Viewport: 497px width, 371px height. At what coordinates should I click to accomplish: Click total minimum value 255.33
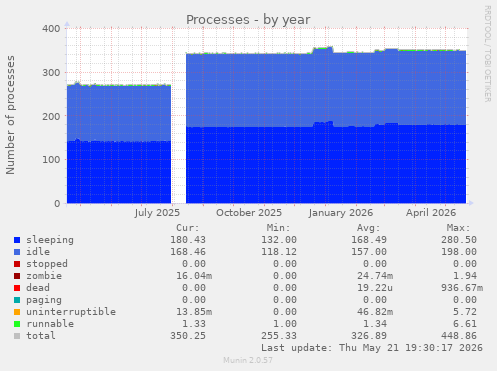coord(279,336)
